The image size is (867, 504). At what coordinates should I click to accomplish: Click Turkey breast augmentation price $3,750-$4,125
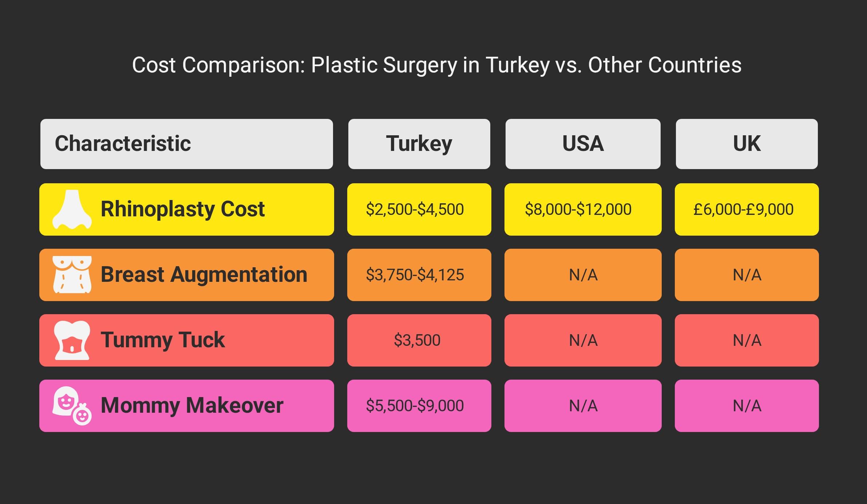(415, 275)
